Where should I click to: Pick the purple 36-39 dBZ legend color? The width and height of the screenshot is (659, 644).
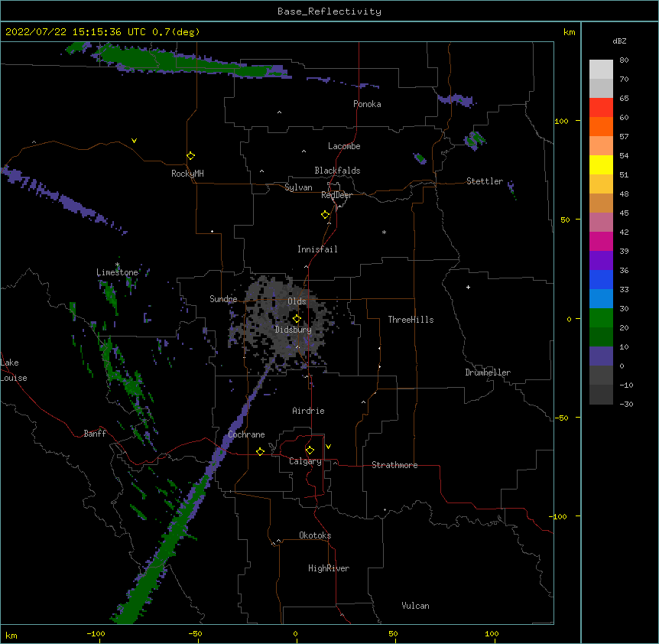coord(601,261)
